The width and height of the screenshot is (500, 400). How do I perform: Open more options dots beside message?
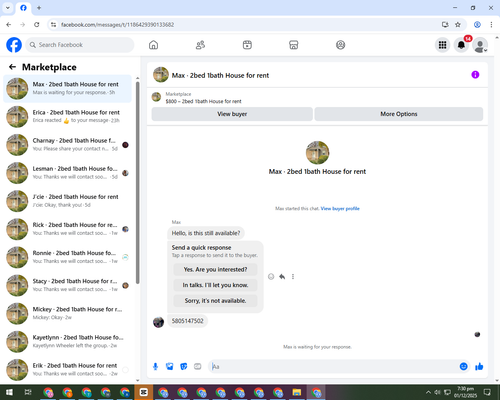293,277
